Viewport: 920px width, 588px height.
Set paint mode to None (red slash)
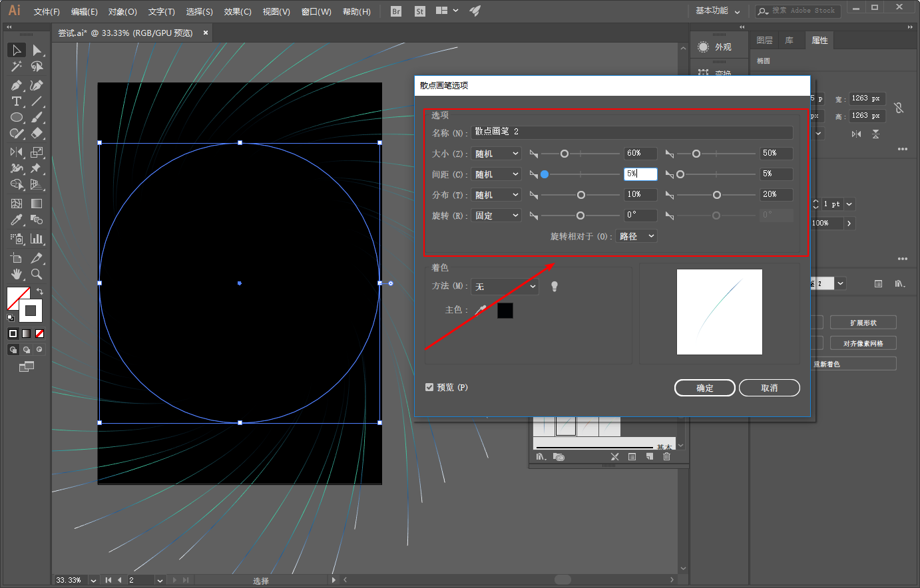(39, 333)
